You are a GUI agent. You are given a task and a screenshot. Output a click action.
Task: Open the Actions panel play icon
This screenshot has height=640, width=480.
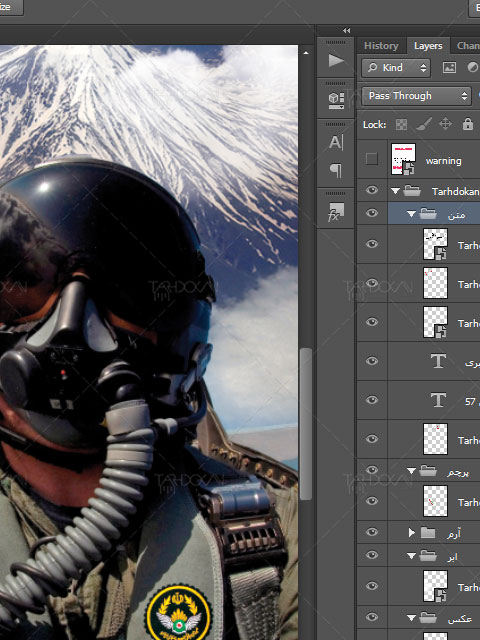tap(336, 60)
